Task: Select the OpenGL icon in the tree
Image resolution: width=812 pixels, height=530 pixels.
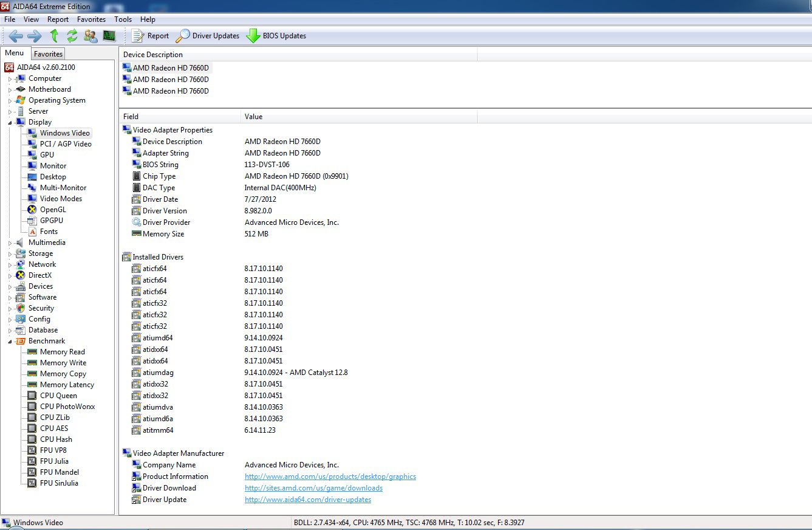Action: coord(32,210)
